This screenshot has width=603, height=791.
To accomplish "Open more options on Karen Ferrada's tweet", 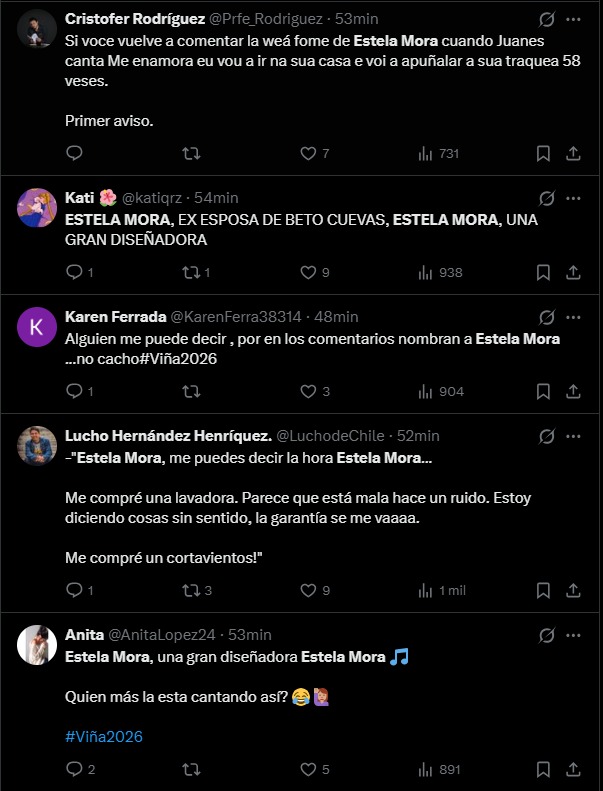I will click(x=573, y=317).
